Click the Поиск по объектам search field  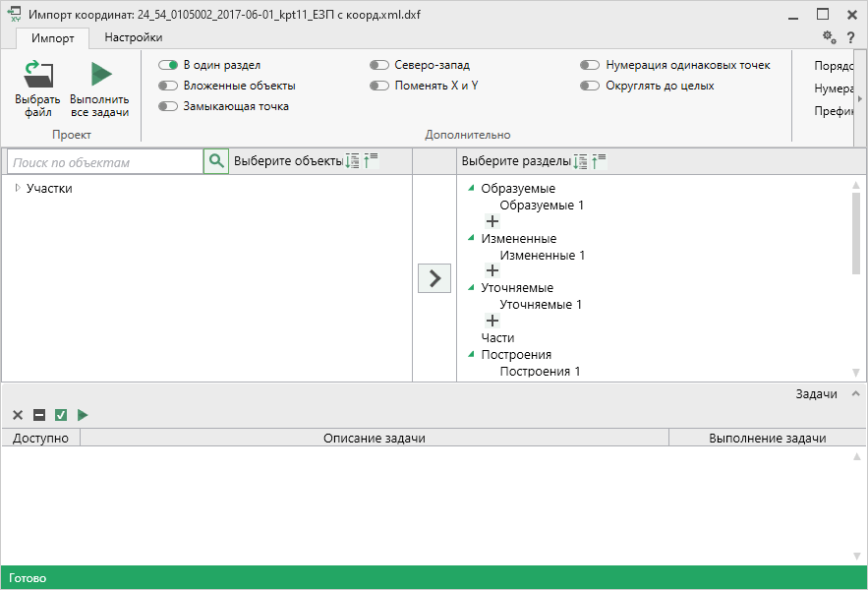coord(104,162)
